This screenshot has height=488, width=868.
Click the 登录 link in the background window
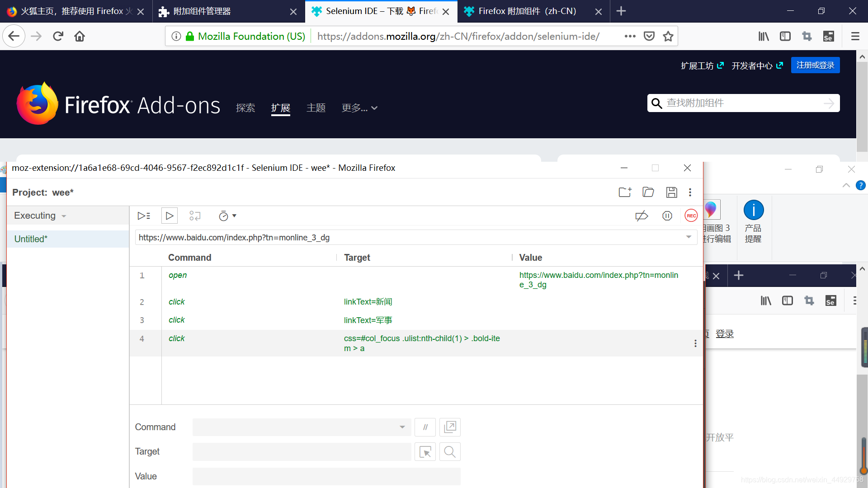pyautogui.click(x=725, y=334)
